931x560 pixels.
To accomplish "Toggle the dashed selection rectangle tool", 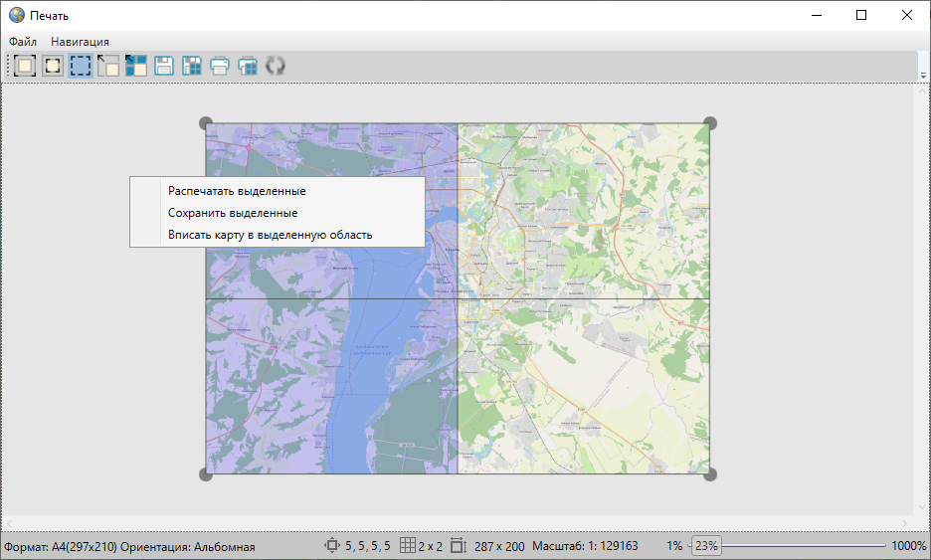I will click(81, 66).
